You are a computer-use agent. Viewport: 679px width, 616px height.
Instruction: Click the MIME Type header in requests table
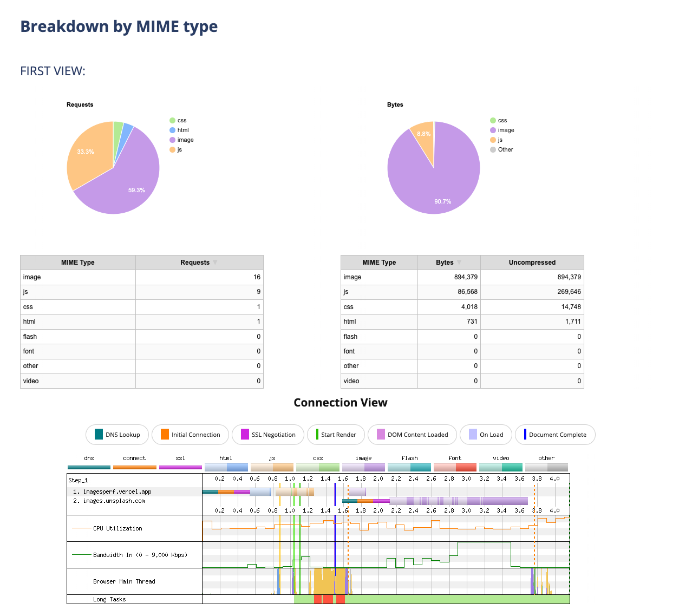(x=78, y=262)
